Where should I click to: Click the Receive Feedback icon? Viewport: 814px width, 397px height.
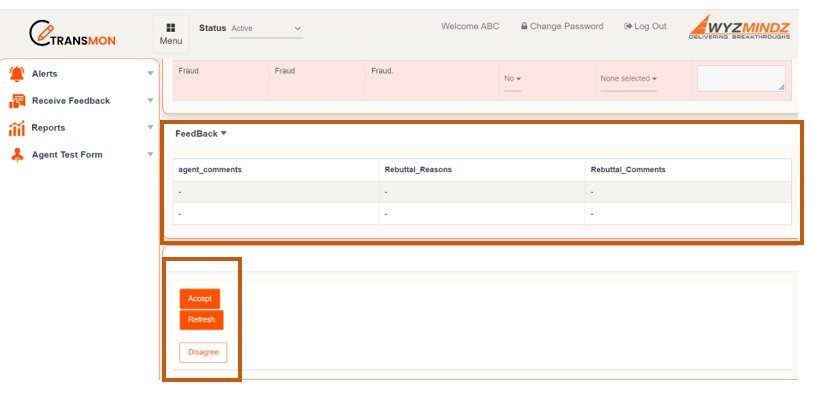[17, 101]
